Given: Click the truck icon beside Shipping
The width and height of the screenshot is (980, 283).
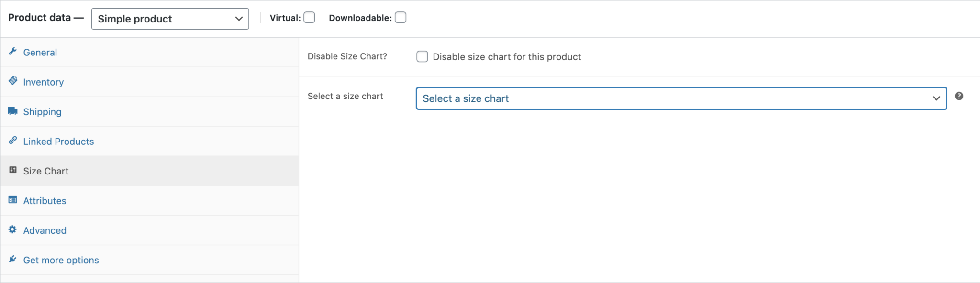Looking at the screenshot, I should (13, 111).
